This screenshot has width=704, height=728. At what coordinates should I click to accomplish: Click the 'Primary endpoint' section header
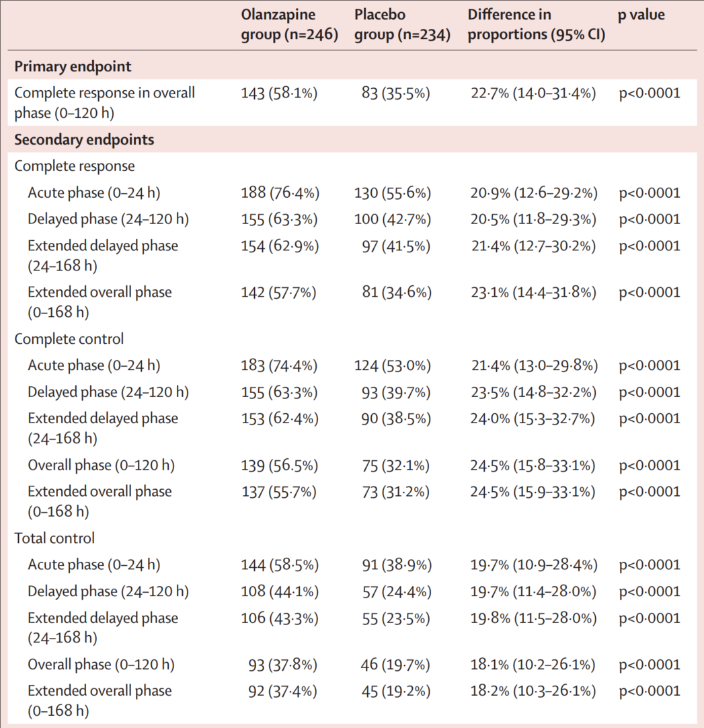click(x=73, y=67)
